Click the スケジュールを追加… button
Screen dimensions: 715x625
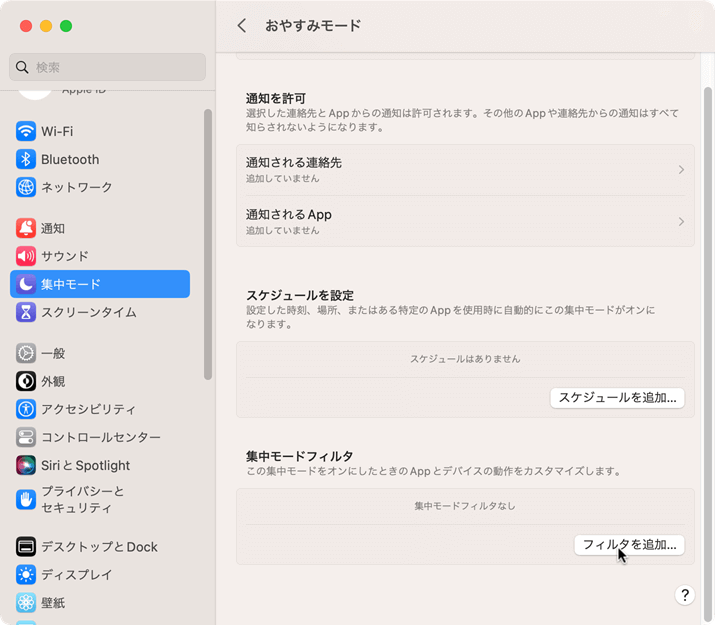tap(617, 398)
